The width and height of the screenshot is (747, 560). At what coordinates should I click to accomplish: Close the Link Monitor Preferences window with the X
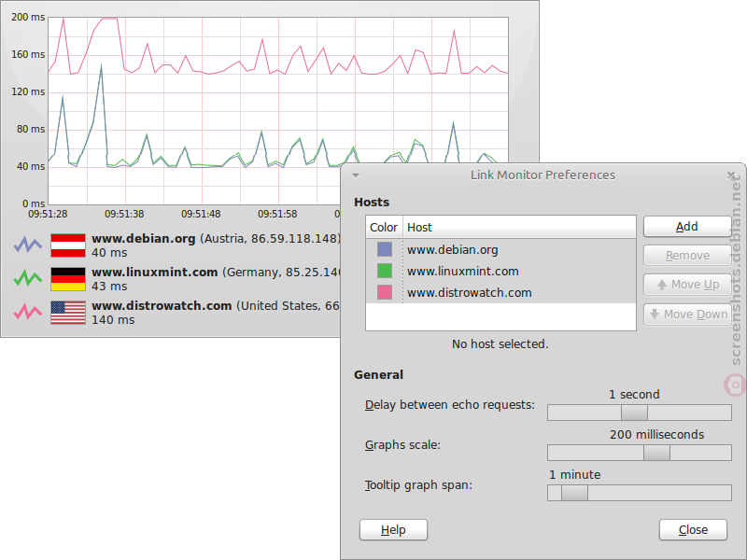pyautogui.click(x=731, y=175)
